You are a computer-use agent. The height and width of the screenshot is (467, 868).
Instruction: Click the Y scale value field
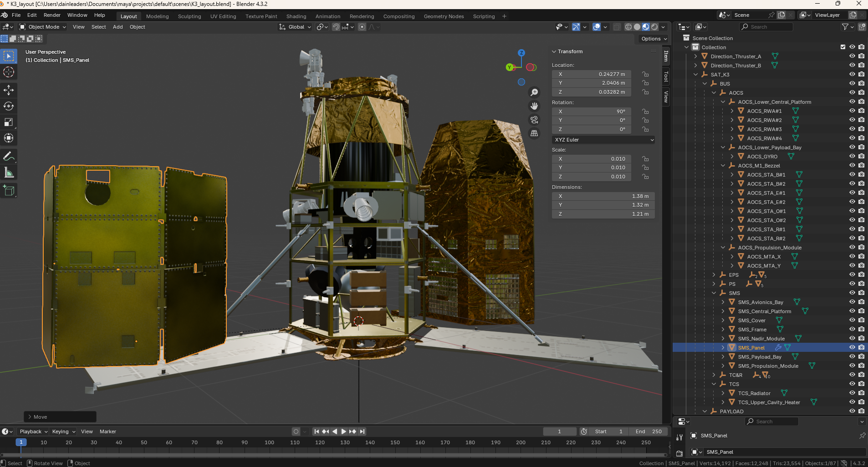click(591, 168)
